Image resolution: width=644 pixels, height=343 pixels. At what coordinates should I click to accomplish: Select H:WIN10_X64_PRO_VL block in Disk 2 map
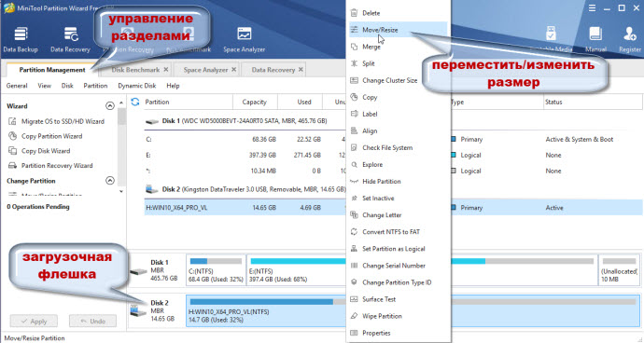pos(413,310)
